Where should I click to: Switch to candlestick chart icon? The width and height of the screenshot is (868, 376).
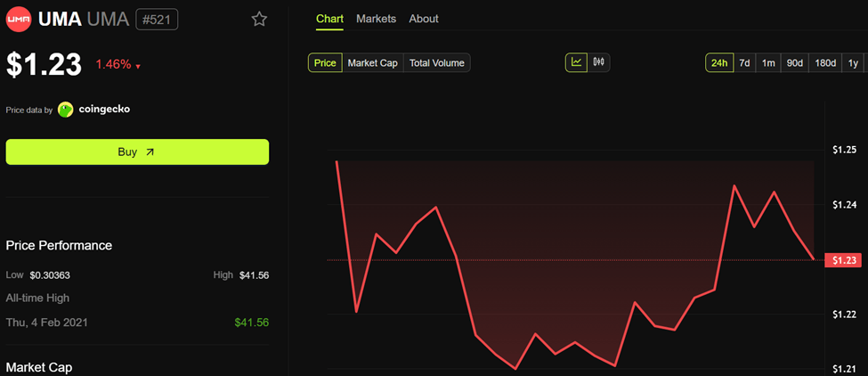598,62
